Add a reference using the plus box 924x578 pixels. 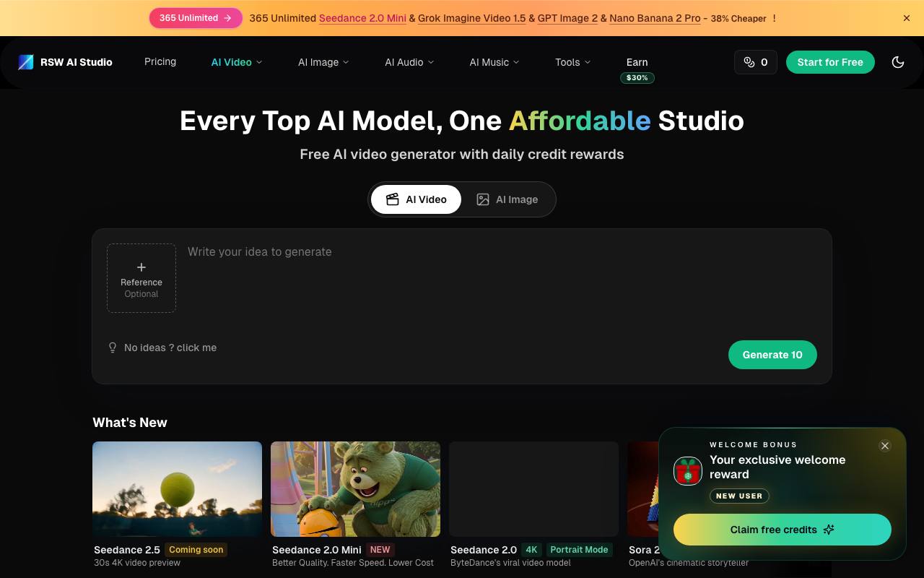tap(141, 278)
